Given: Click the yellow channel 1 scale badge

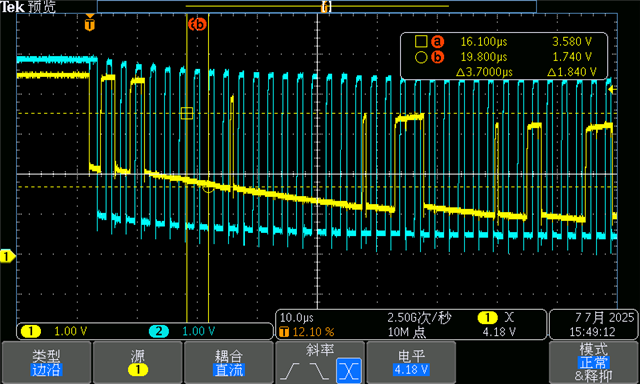Looking at the screenshot, I should [x=31, y=331].
